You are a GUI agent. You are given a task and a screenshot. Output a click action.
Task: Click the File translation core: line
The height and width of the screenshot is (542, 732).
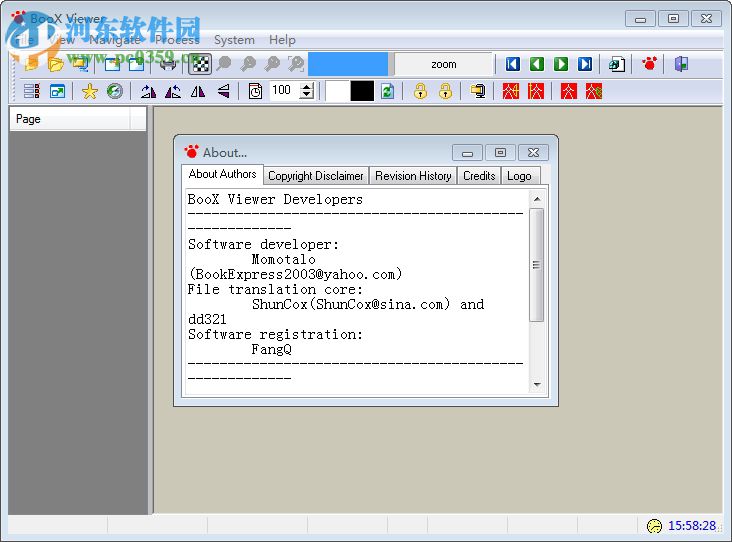coord(275,289)
